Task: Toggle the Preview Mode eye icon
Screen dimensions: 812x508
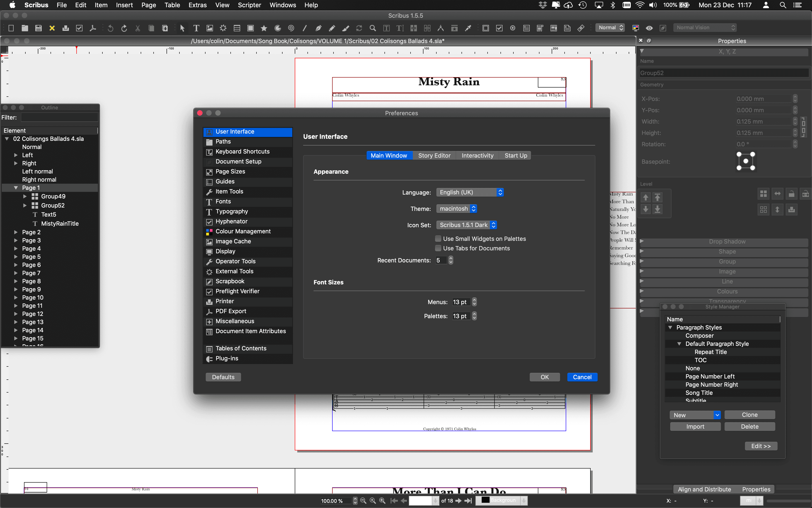Action: pos(649,28)
